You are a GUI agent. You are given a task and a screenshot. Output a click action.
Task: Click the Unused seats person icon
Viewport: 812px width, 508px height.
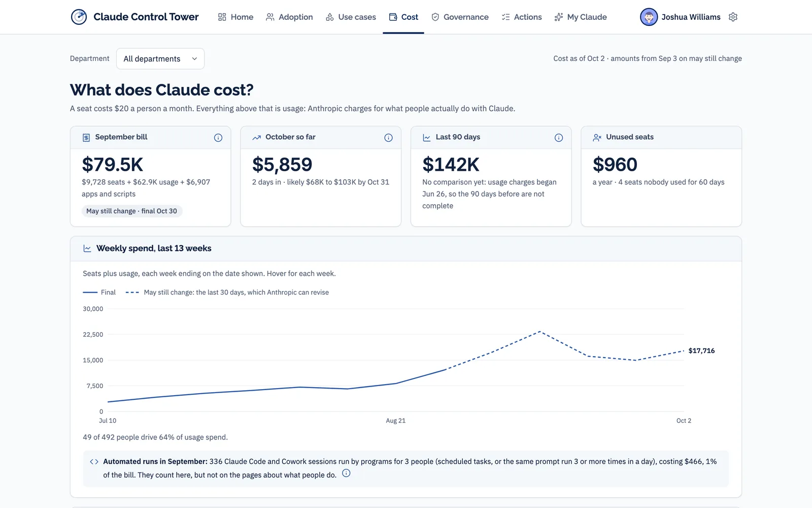tap(597, 137)
